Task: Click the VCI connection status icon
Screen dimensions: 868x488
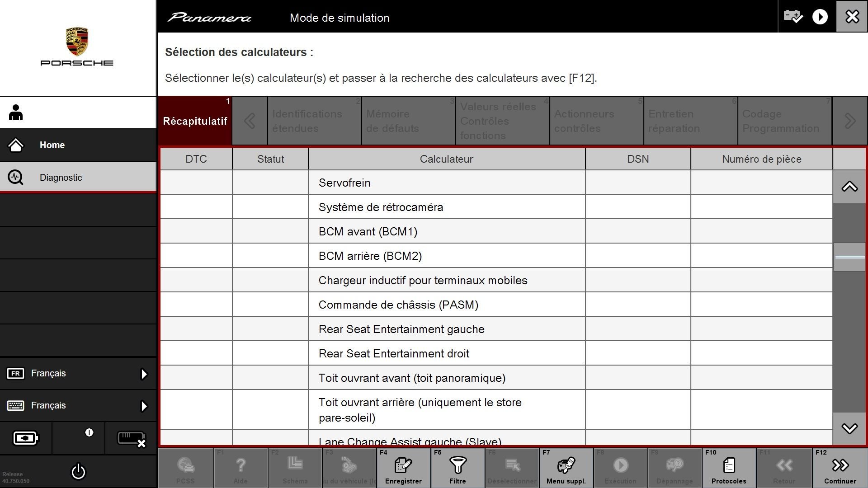Action: pos(131,438)
